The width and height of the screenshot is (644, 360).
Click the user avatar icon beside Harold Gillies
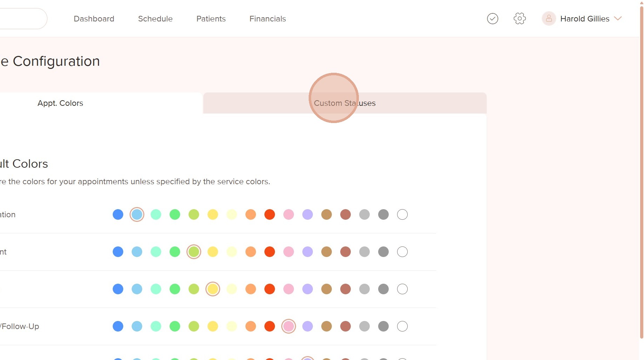[x=549, y=19]
